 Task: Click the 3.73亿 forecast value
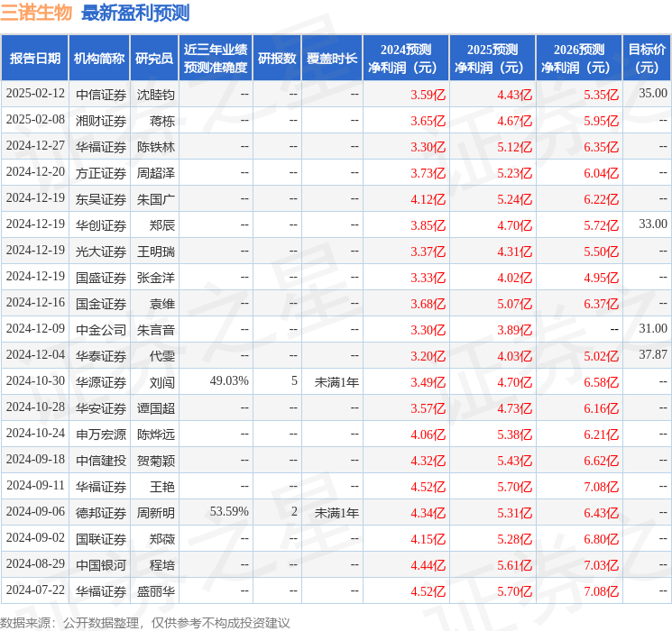428,173
